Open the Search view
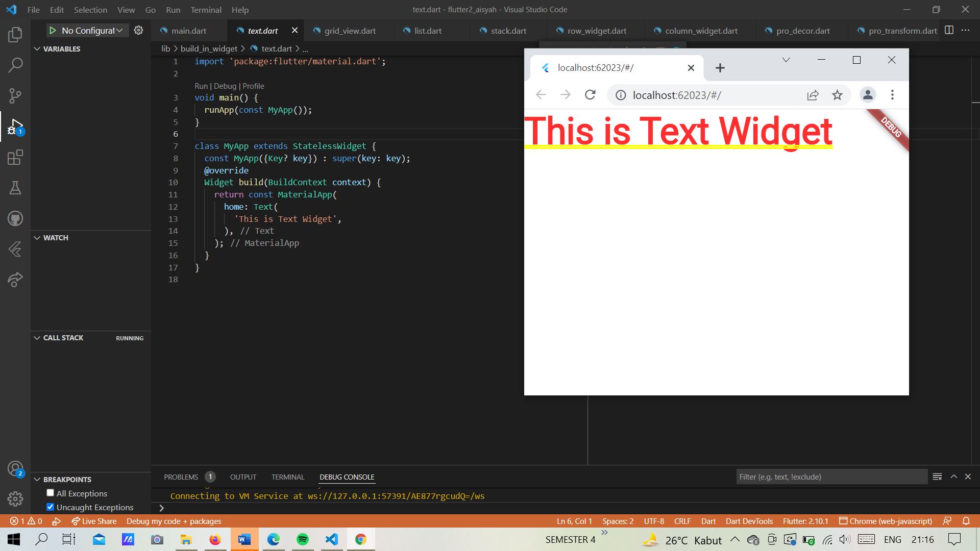 coord(15,65)
